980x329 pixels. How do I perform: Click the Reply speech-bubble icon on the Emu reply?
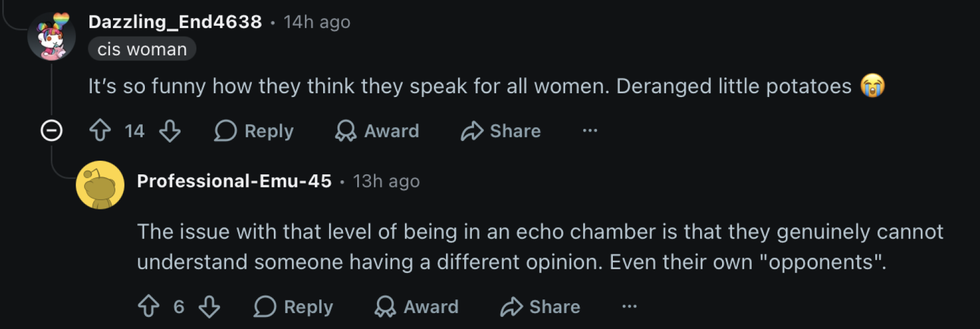[x=264, y=307]
